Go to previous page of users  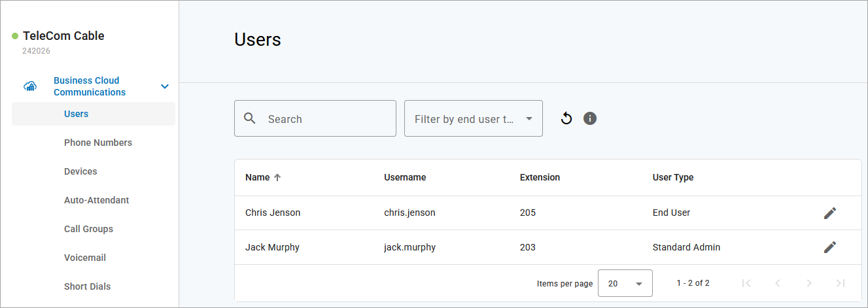pyautogui.click(x=778, y=283)
